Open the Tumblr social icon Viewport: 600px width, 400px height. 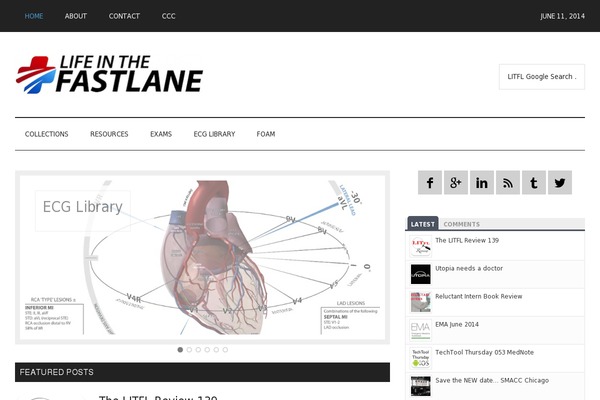[x=534, y=183]
